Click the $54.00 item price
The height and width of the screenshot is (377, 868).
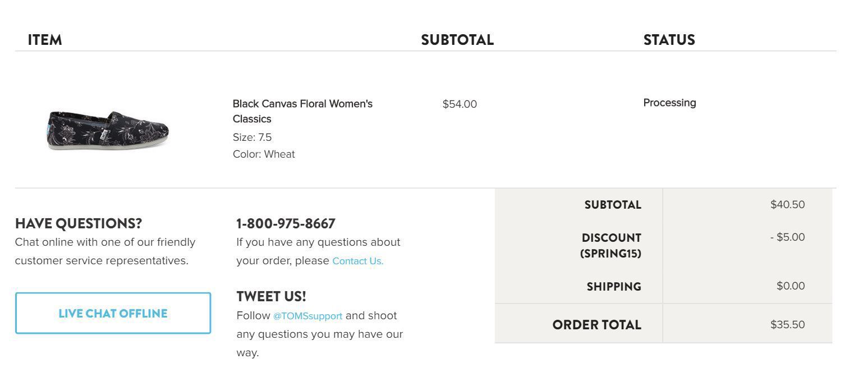coord(460,104)
